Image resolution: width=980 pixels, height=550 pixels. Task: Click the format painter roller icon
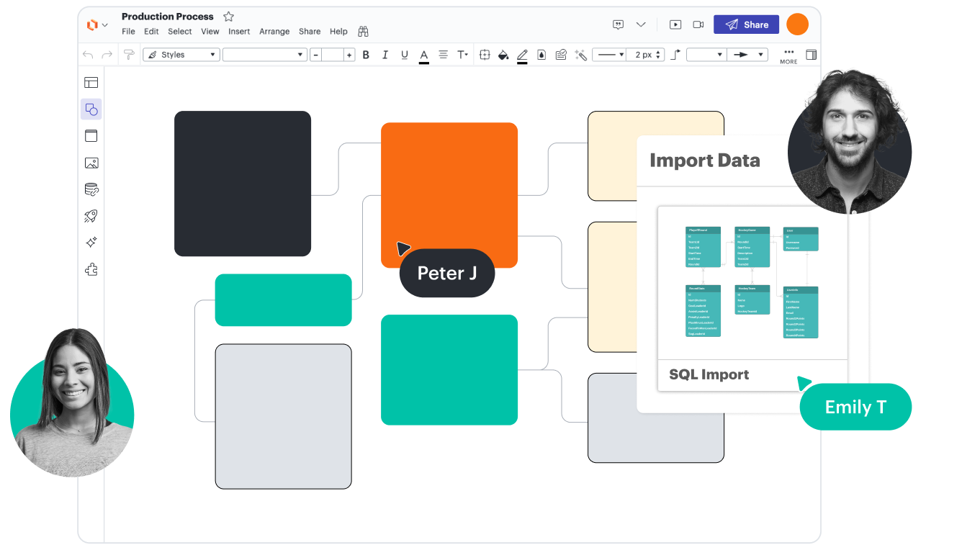[x=129, y=55]
